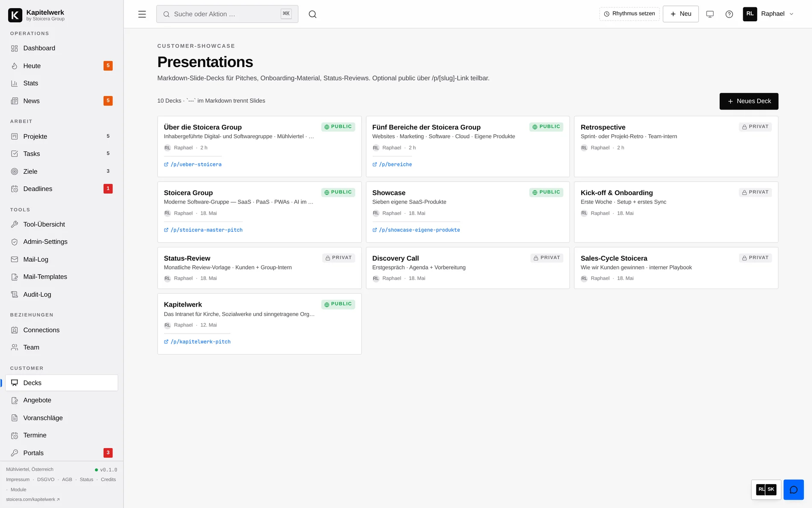The height and width of the screenshot is (508, 812).
Task: Focus the Suche oder Aktion search field
Action: [227, 14]
